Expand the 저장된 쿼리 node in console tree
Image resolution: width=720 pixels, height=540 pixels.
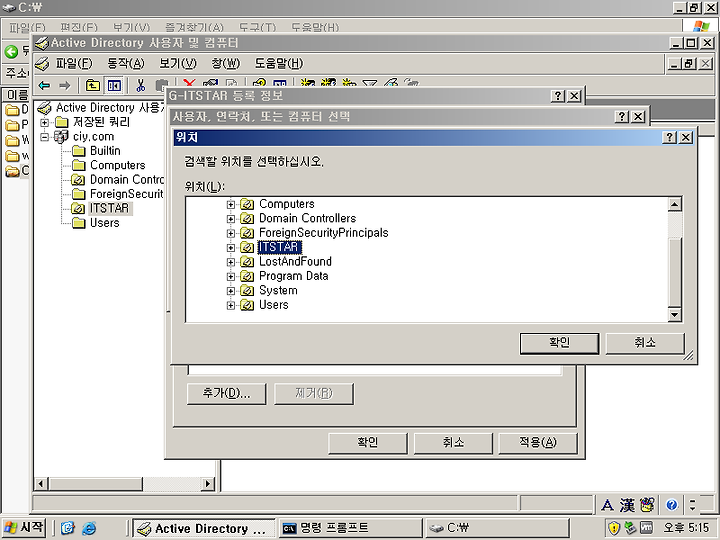[45, 122]
